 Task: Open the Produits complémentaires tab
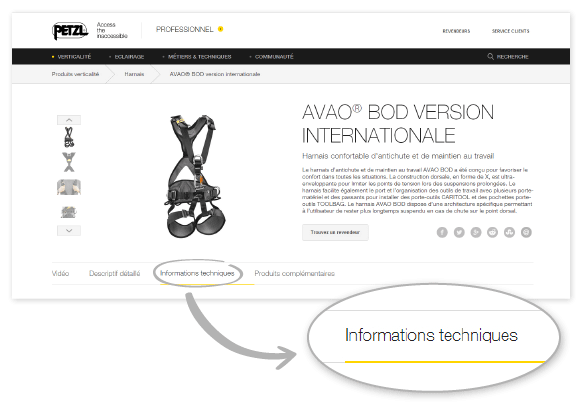point(294,273)
